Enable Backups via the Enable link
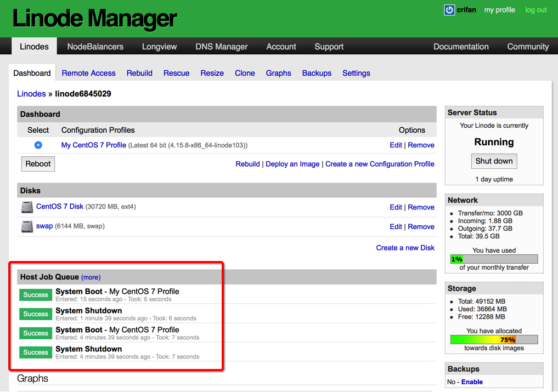Viewport: 558px width, 392px height. pyautogui.click(x=472, y=382)
